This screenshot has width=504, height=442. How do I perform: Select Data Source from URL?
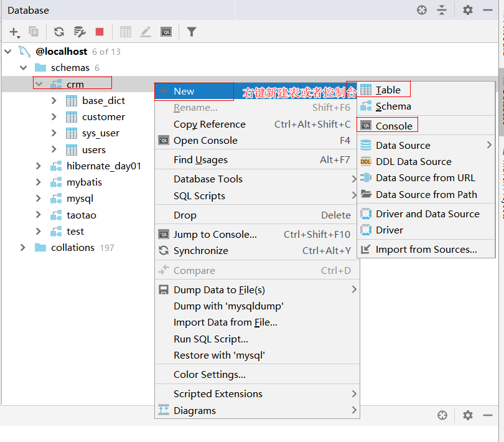[426, 178]
